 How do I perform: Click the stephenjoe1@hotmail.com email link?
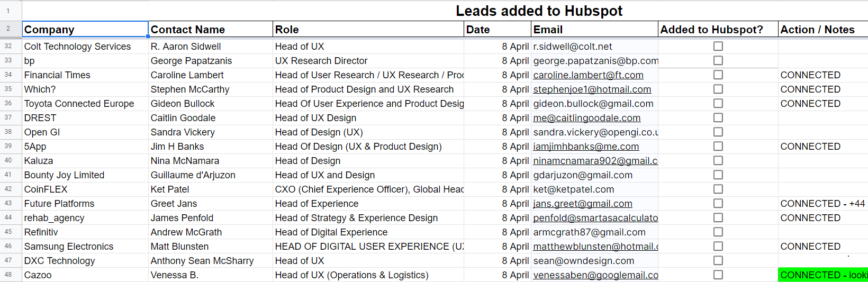(x=592, y=89)
